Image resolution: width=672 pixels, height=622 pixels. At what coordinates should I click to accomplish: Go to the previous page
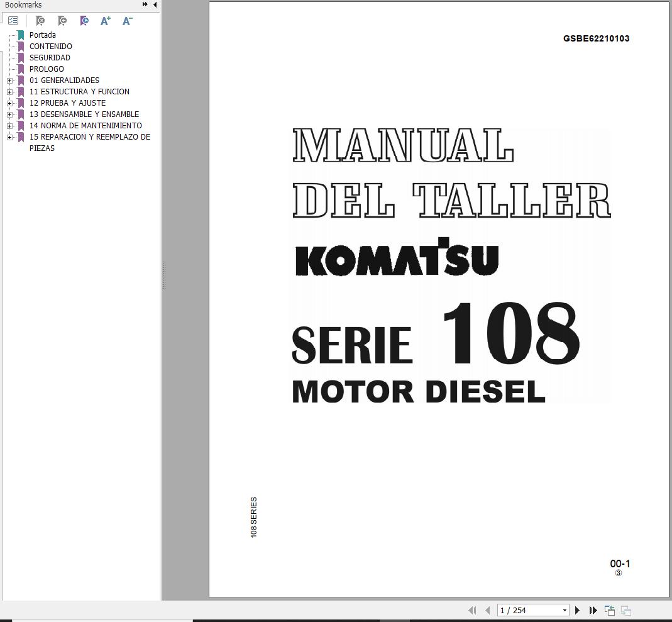click(x=487, y=610)
